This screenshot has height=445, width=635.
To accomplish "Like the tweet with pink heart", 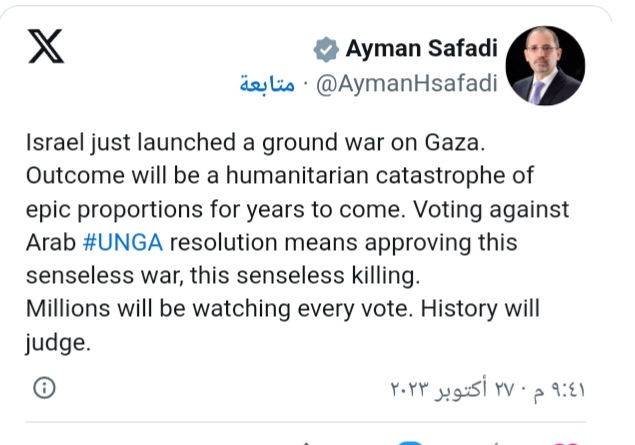I will tap(565, 443).
